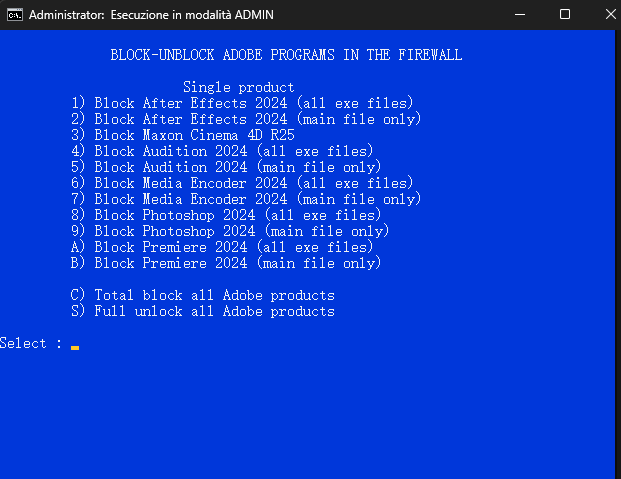Image resolution: width=621 pixels, height=479 pixels.
Task: Click option C Total block all Adobe products
Action: click(202, 295)
